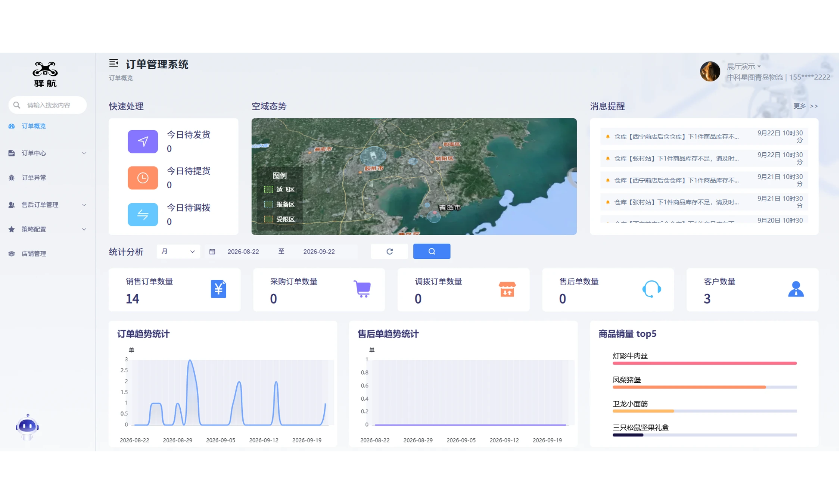Image resolution: width=840 pixels, height=504 pixels.
Task: Click end date field 2026-09-22
Action: (x=320, y=252)
